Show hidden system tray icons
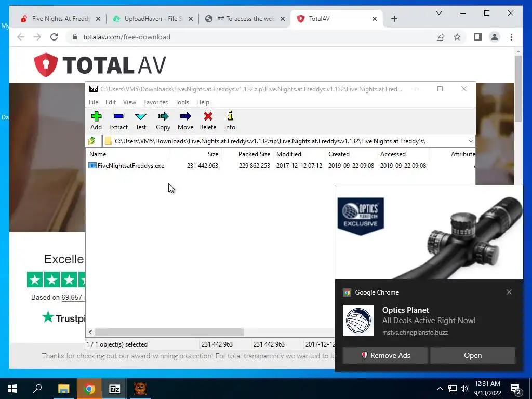 tap(440, 389)
